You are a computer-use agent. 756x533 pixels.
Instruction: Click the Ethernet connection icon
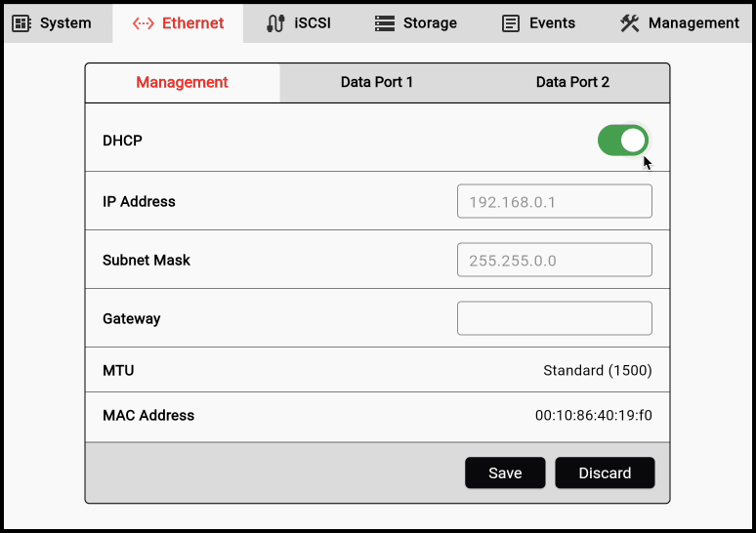pos(143,23)
